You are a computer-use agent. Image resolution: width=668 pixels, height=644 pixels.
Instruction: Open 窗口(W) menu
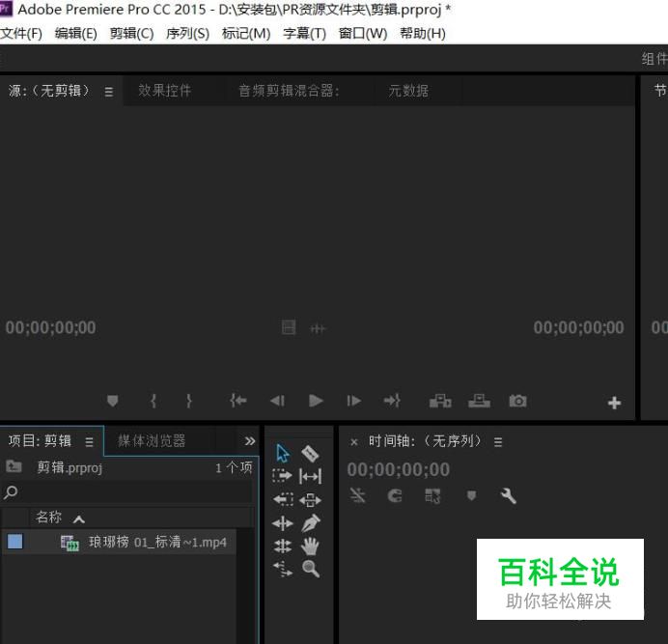(x=363, y=33)
